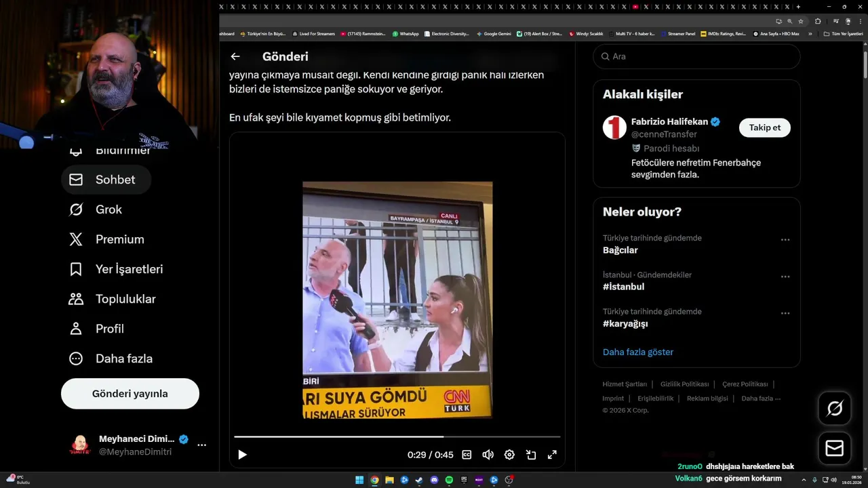
Task: Open Tüm Yer İşaretleri folder
Action: pyautogui.click(x=843, y=34)
